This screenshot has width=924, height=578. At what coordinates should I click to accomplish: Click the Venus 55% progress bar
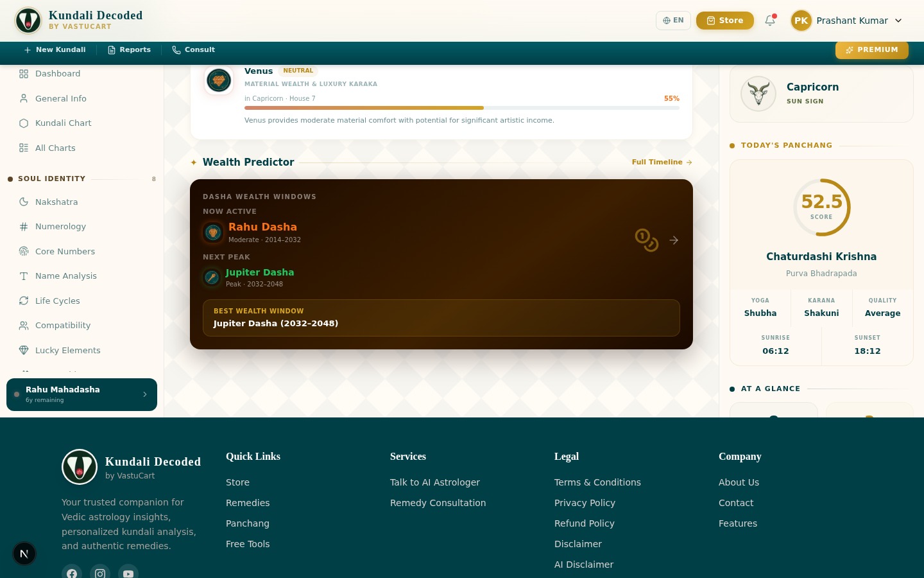coord(461,108)
